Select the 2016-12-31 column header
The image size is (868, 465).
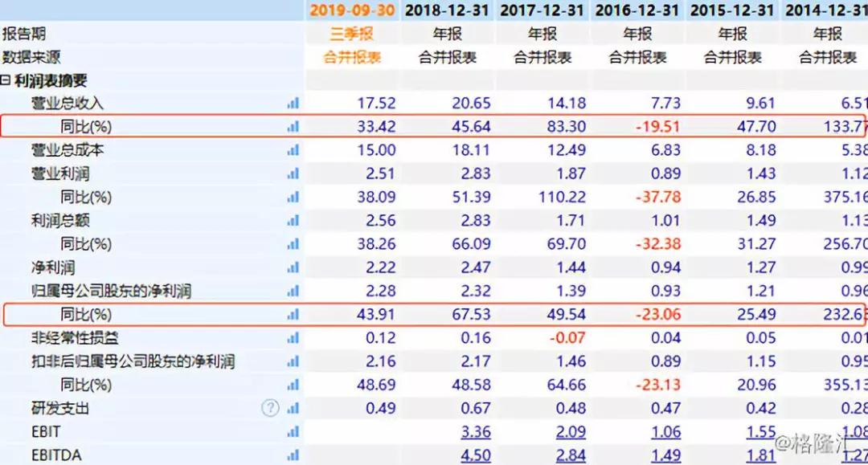[x=637, y=10]
